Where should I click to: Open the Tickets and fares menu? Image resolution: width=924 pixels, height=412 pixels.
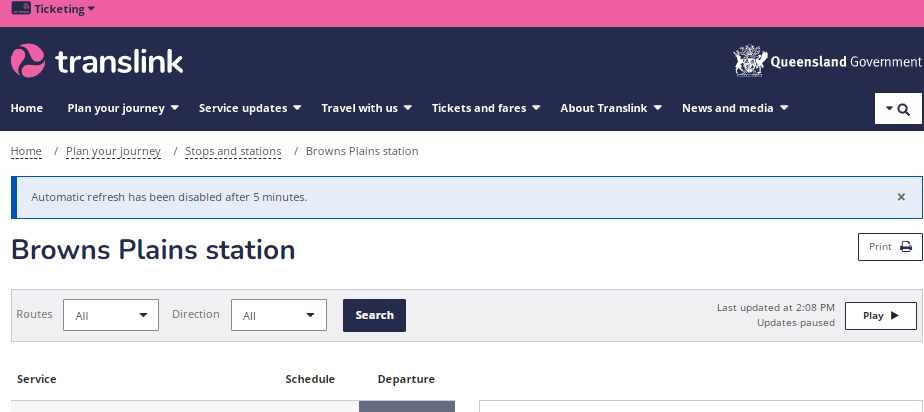(486, 108)
